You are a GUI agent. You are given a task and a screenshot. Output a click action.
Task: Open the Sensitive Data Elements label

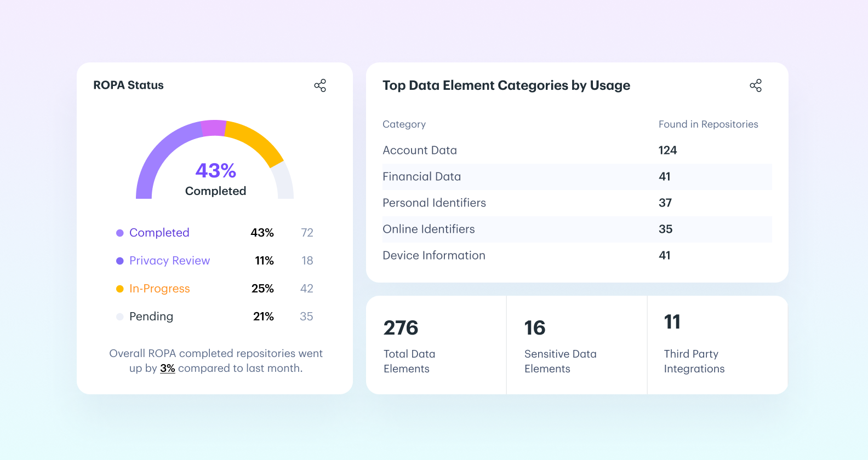[561, 361]
